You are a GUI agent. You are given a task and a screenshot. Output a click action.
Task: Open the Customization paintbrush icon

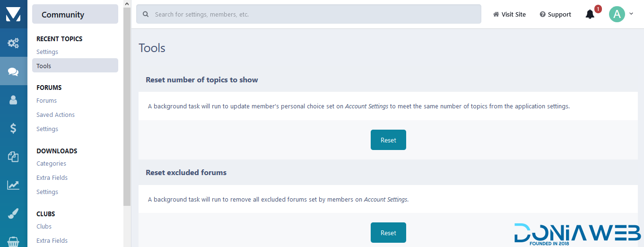click(x=13, y=213)
